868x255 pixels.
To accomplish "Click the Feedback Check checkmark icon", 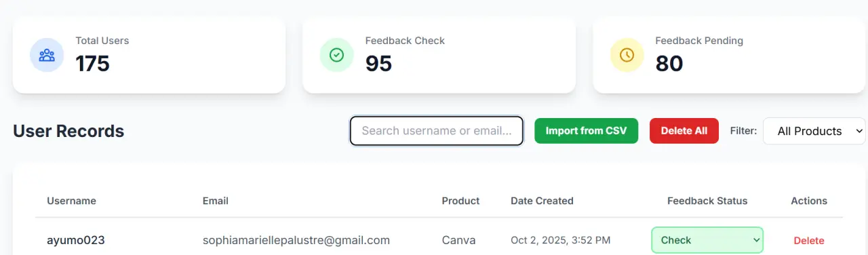I will pyautogui.click(x=336, y=56).
